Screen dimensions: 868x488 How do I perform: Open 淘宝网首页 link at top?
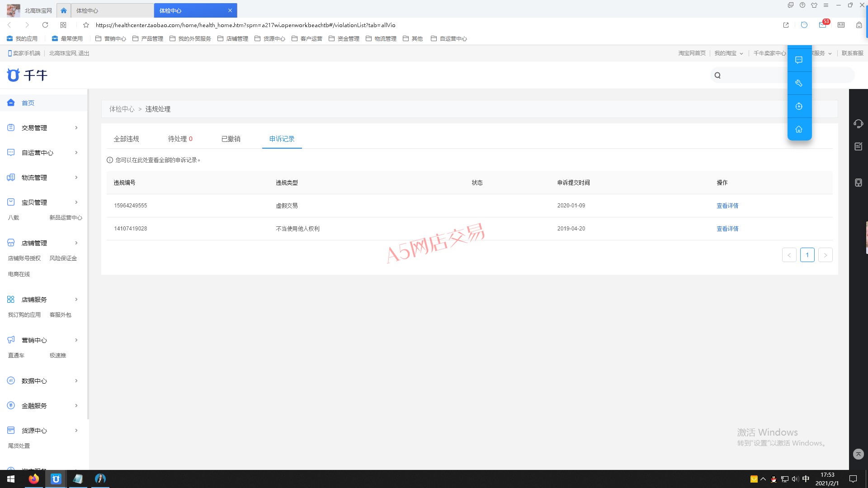[x=692, y=53]
